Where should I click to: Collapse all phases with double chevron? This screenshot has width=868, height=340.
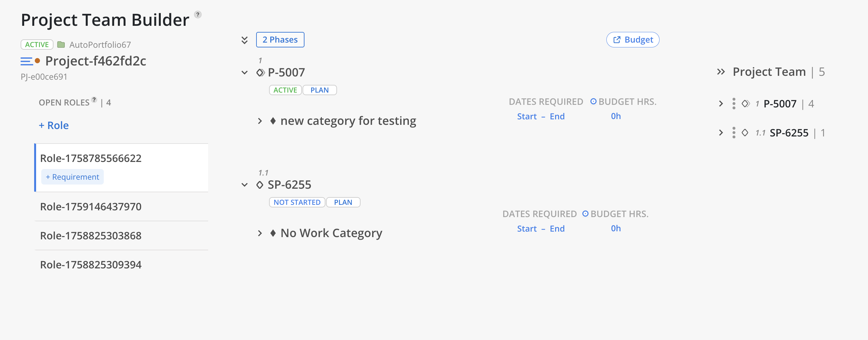pyautogui.click(x=245, y=40)
